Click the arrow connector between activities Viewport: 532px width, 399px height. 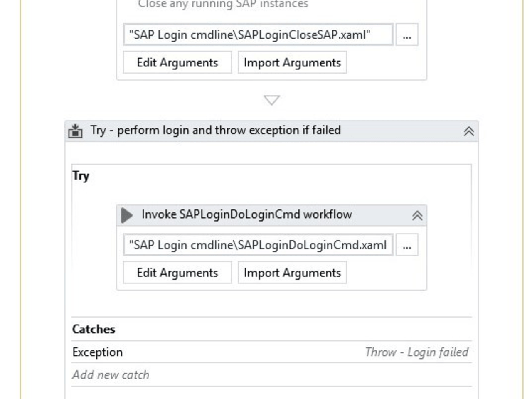coord(272,100)
